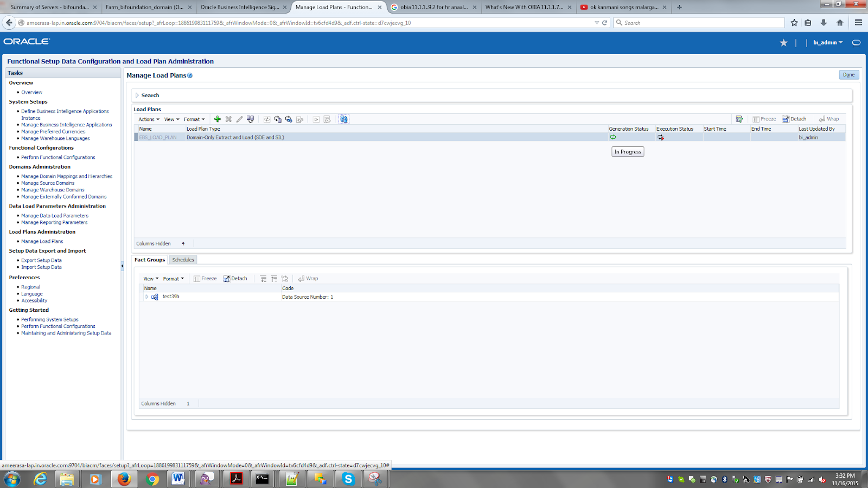The width and height of the screenshot is (868, 488).
Task: Expand the test39b tree node
Action: click(x=146, y=297)
